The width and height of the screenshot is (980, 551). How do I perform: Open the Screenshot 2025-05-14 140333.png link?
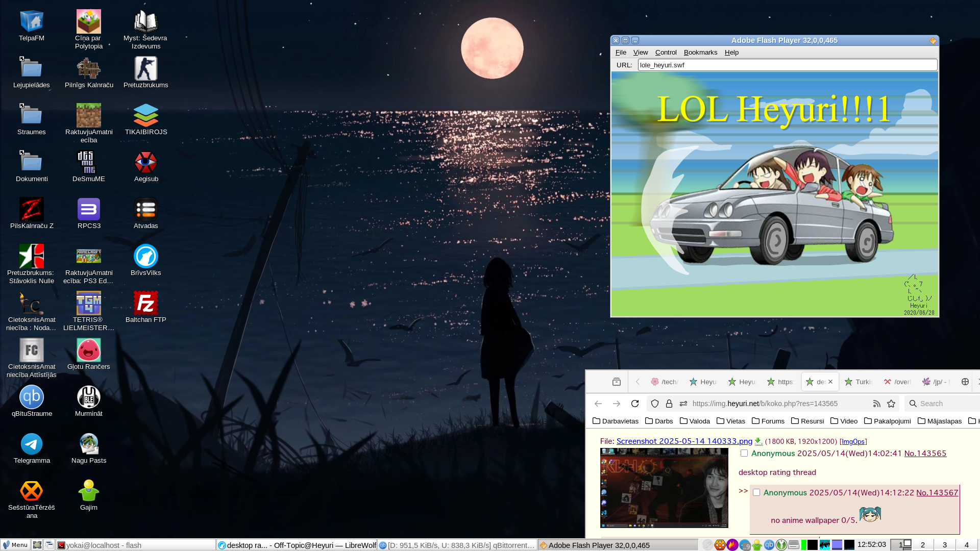[x=684, y=441]
